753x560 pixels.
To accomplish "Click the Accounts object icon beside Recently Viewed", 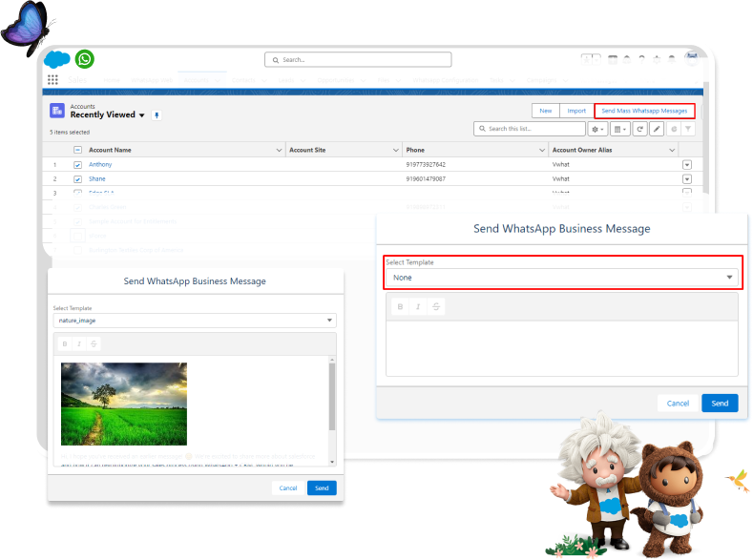I will click(x=57, y=111).
